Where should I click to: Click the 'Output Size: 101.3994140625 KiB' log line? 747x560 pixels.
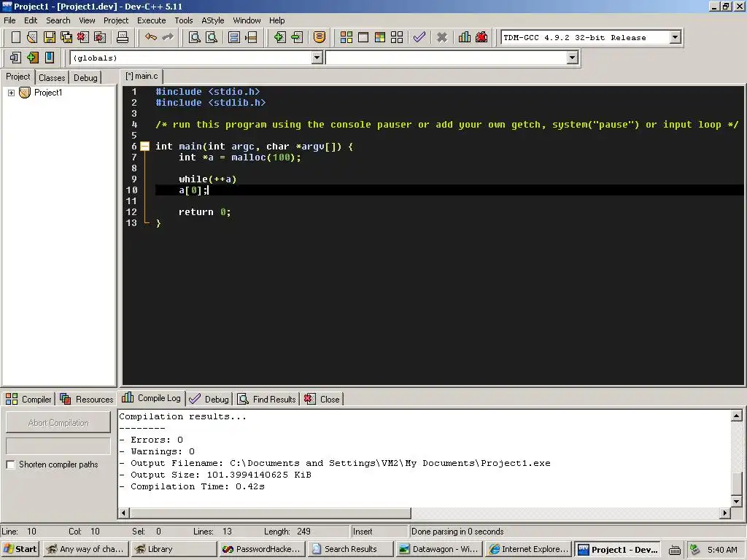(220, 475)
